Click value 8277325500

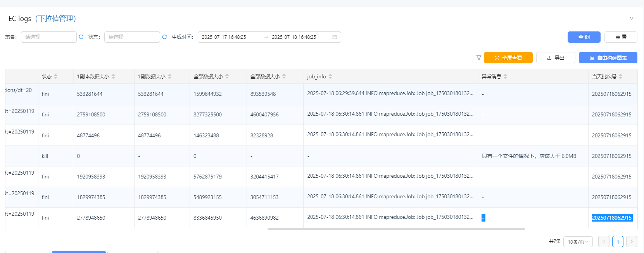(x=207, y=114)
